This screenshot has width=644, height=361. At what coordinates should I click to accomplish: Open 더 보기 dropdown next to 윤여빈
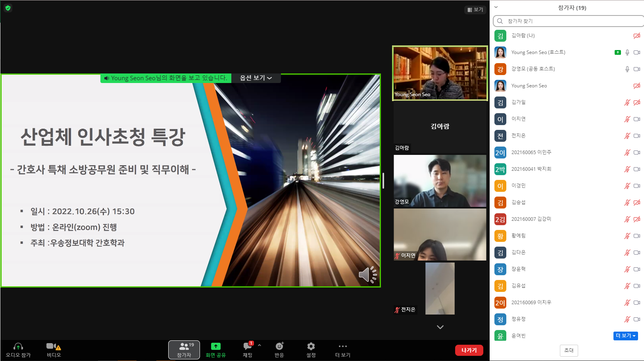(626, 336)
